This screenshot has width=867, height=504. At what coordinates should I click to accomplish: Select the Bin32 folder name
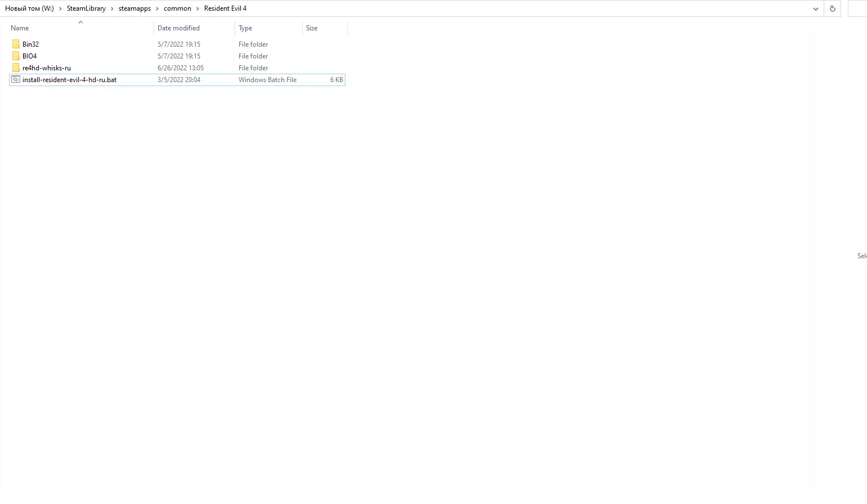click(x=30, y=44)
